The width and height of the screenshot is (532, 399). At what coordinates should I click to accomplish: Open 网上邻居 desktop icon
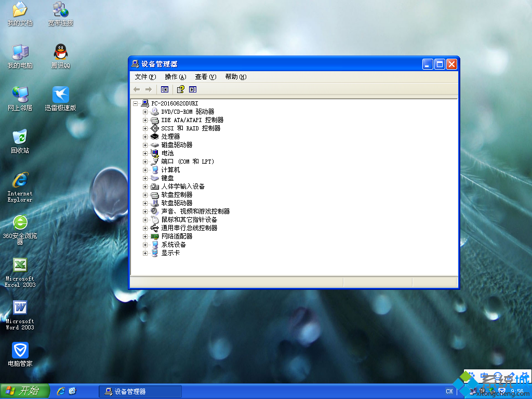click(x=20, y=99)
